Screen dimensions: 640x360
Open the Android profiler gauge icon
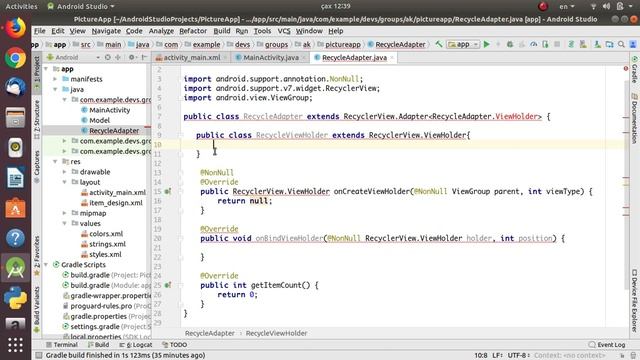pyautogui.click(x=533, y=44)
